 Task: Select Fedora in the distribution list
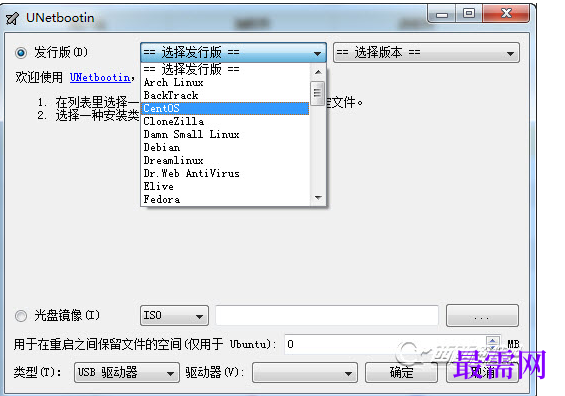coord(225,199)
